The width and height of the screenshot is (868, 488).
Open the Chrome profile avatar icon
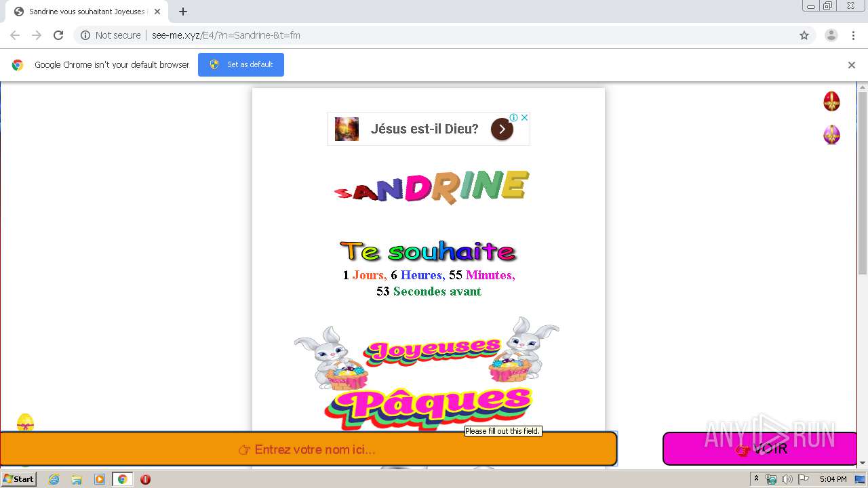831,35
